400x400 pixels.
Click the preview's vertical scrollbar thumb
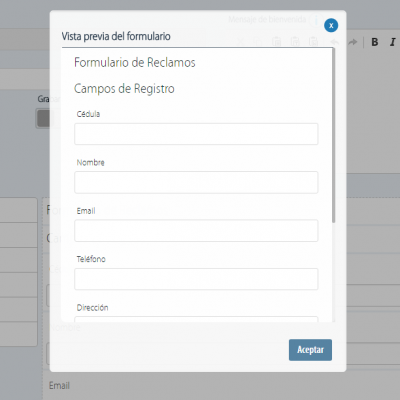pos(333,135)
